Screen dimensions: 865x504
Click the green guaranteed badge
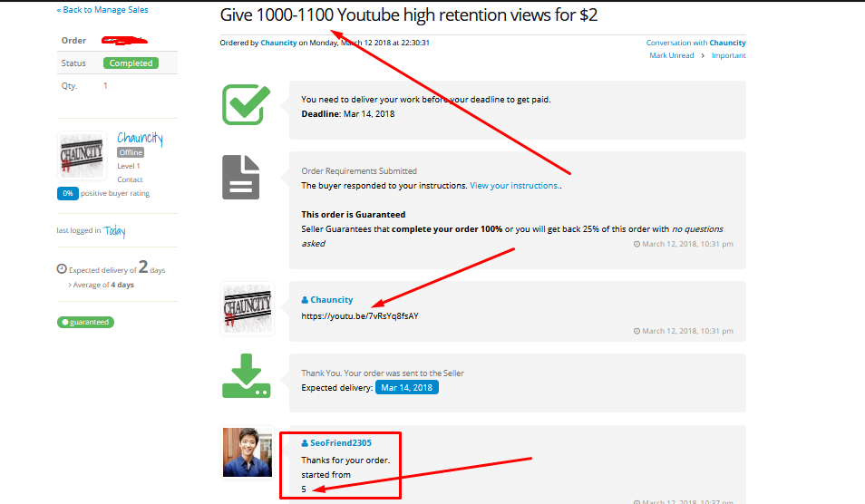click(85, 322)
